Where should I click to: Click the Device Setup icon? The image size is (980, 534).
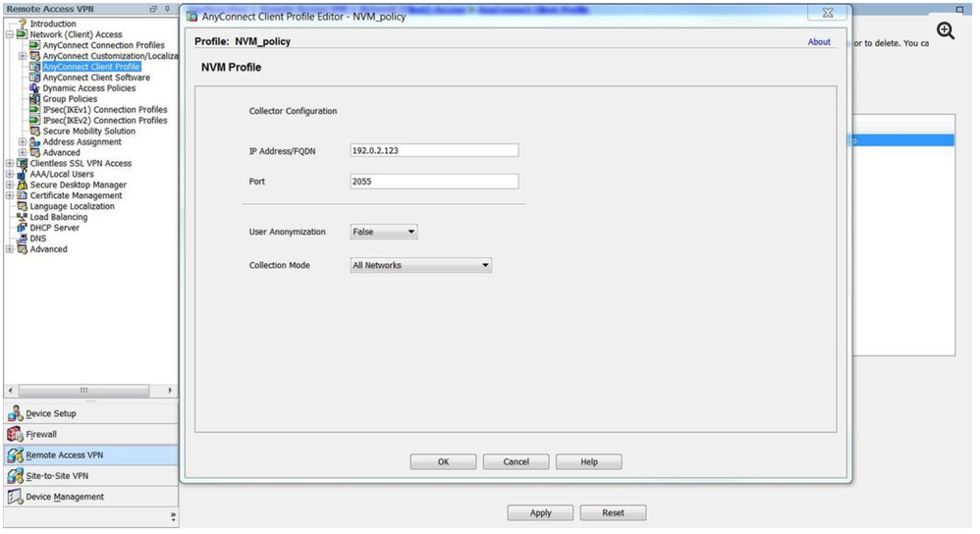16,413
